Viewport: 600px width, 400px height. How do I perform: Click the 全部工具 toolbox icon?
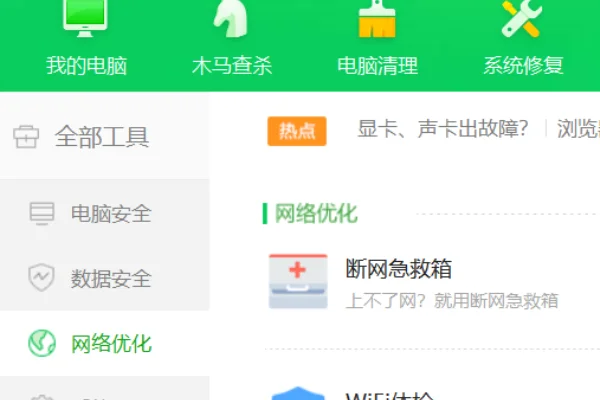tap(26, 137)
